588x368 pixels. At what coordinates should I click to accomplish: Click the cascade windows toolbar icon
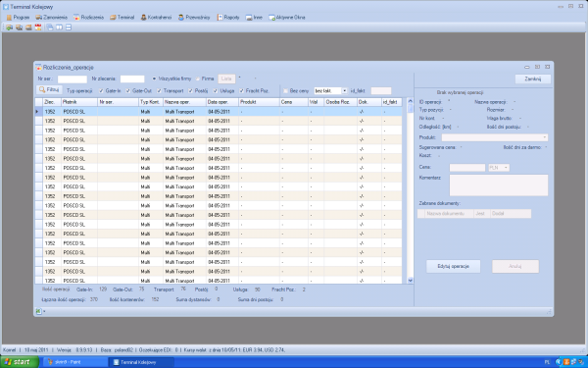[50, 27]
